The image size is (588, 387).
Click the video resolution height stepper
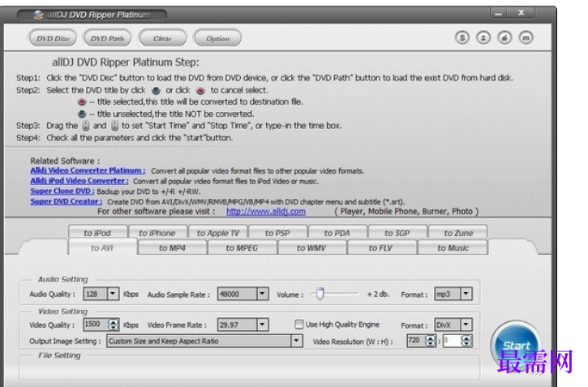point(466,341)
